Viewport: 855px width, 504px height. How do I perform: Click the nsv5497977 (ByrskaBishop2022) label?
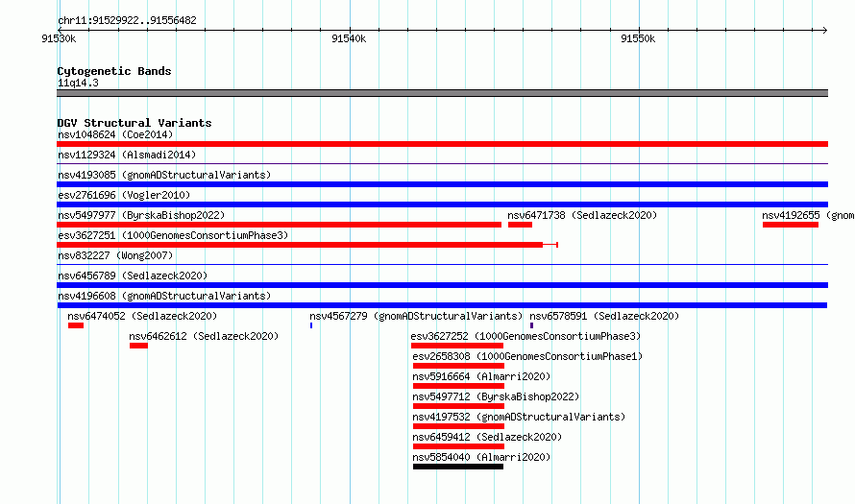pos(142,215)
